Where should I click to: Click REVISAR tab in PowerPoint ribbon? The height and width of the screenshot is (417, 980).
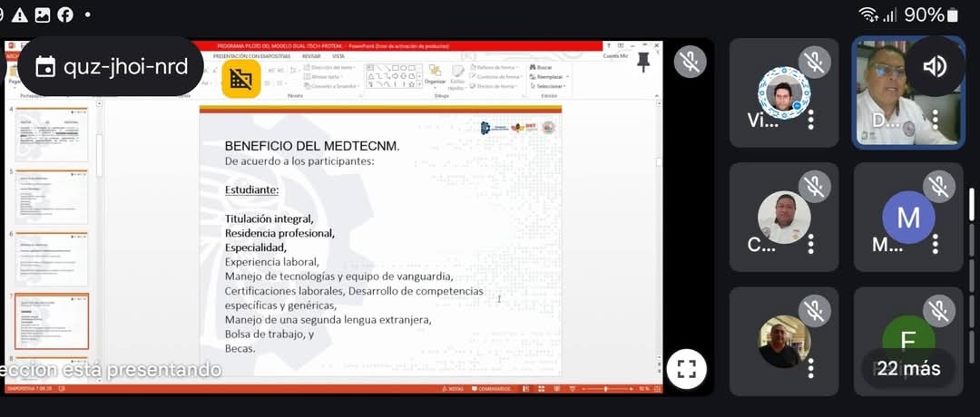(311, 56)
